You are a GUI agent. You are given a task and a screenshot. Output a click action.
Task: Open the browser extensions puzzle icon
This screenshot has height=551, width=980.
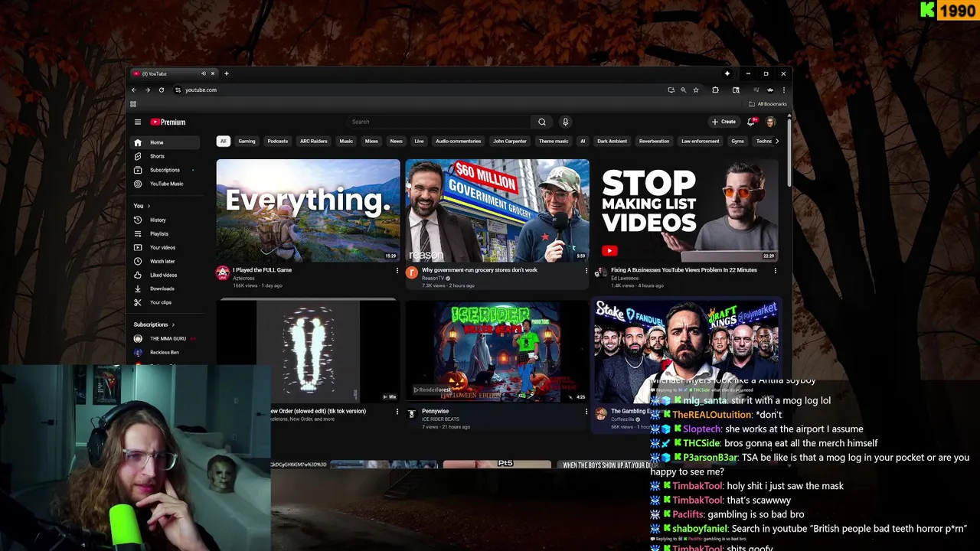[715, 90]
